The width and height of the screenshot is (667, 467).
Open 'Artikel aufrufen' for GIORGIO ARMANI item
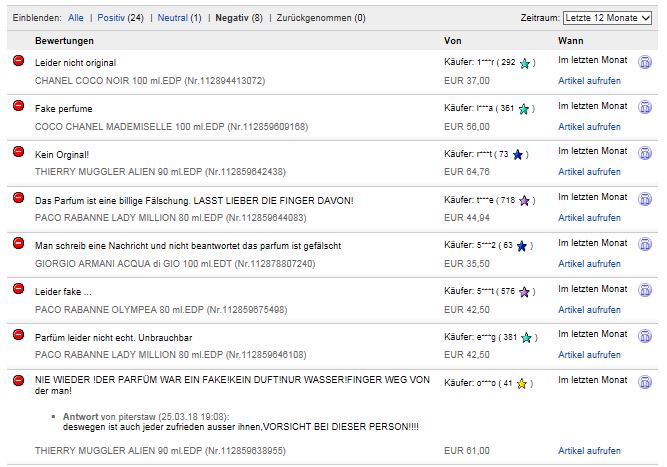click(x=589, y=264)
